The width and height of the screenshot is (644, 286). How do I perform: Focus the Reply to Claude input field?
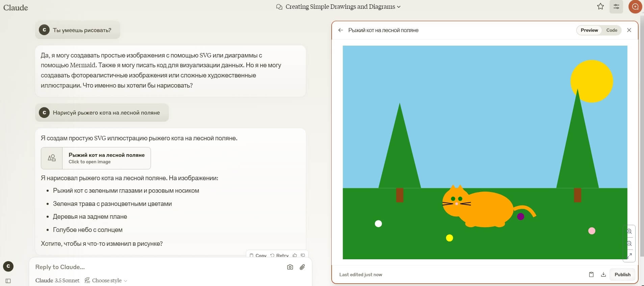coord(159,267)
